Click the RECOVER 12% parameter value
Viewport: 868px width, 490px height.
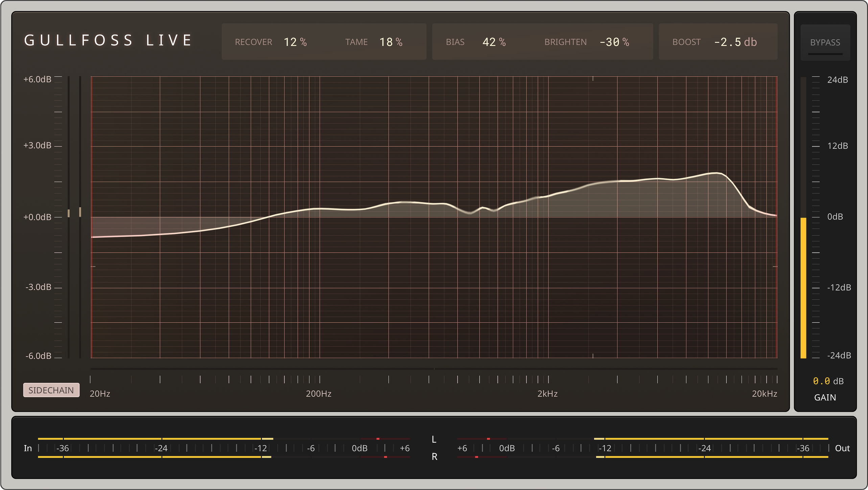click(295, 42)
